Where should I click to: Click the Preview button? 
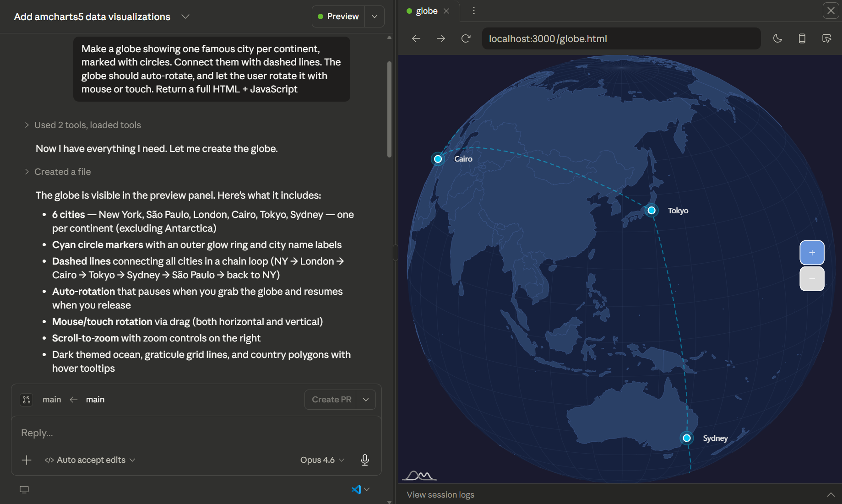click(x=338, y=16)
